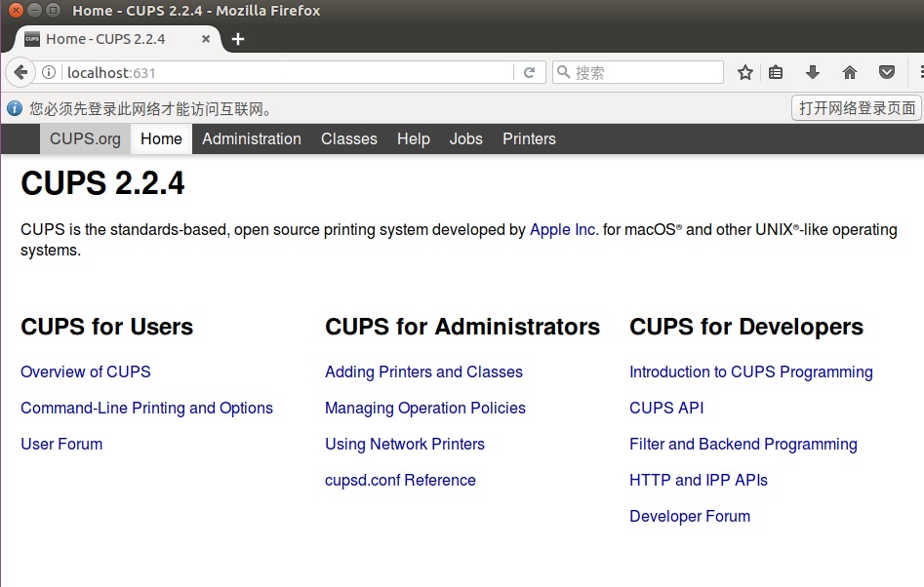The image size is (924, 587).
Task: Visit the User Forum link
Action: point(61,444)
